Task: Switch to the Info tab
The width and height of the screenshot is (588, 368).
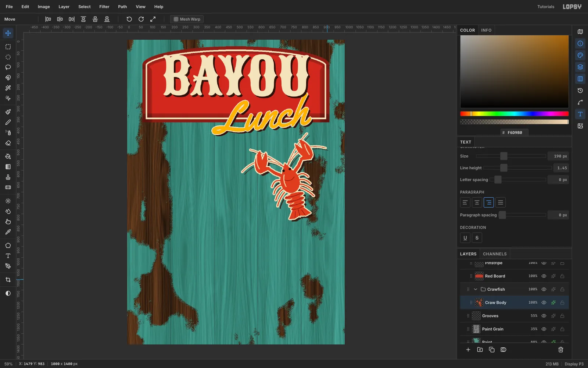Action: click(x=486, y=30)
